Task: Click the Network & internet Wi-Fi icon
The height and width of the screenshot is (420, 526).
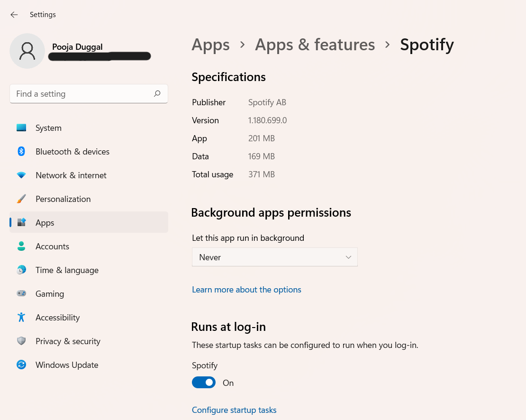Action: pos(21,175)
